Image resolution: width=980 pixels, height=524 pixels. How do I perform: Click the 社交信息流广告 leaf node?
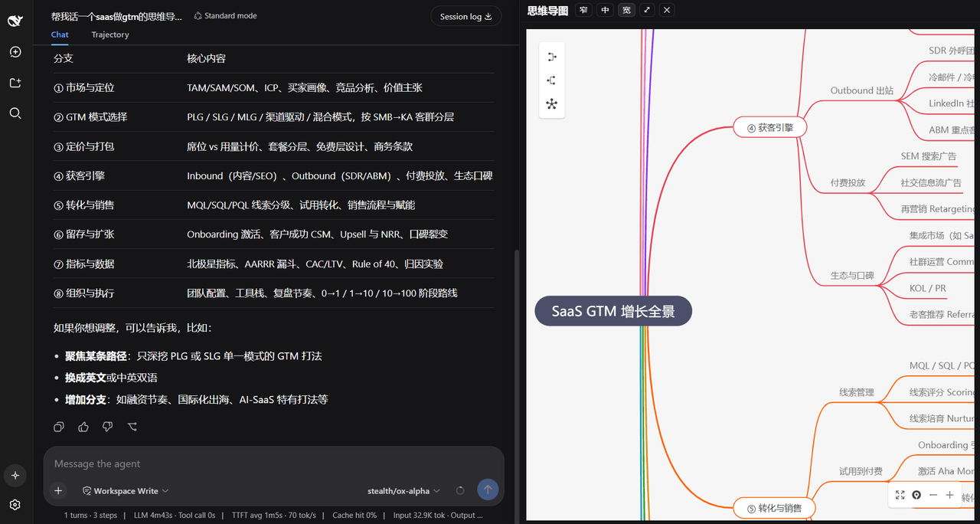[x=931, y=183]
